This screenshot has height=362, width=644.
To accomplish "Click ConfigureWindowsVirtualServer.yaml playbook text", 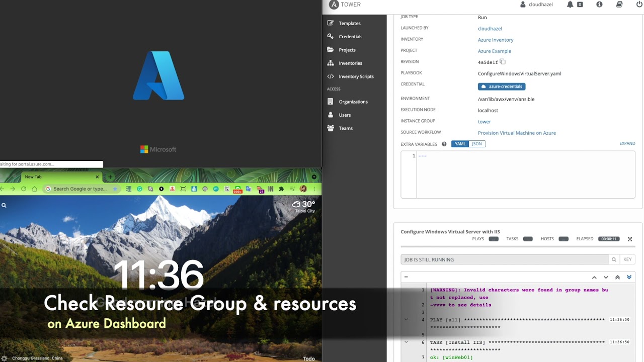I will pos(519,74).
